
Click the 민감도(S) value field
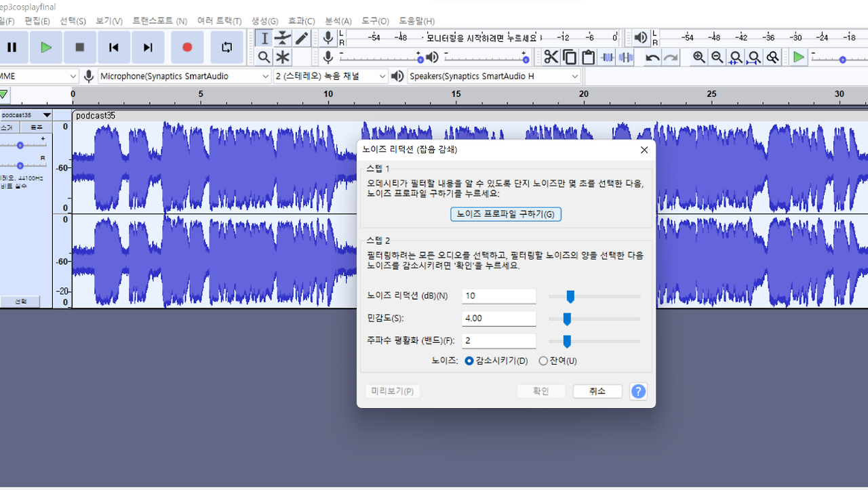499,319
